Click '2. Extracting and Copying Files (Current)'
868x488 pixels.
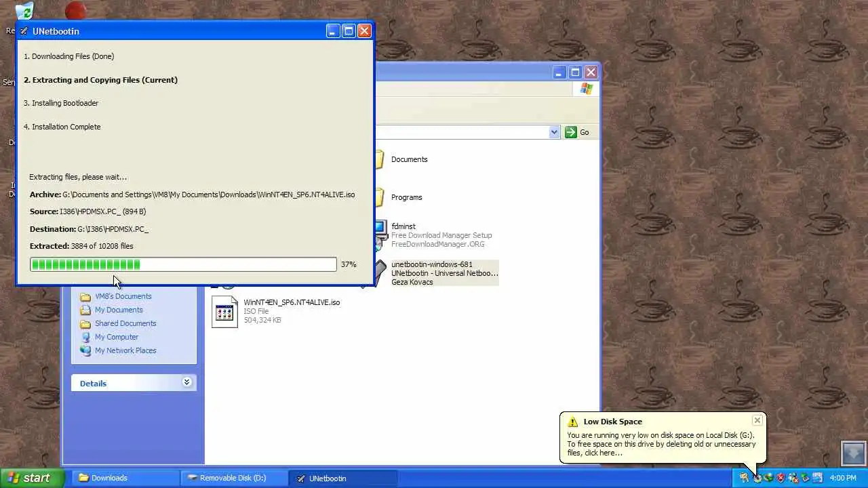(x=100, y=80)
